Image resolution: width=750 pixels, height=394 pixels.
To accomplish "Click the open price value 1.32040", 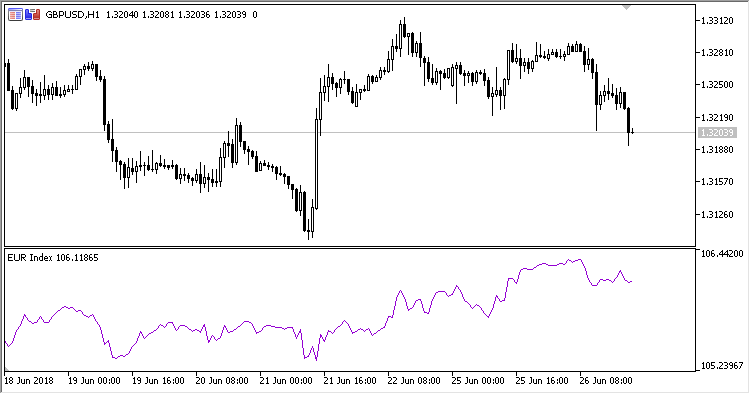I will [x=122, y=15].
